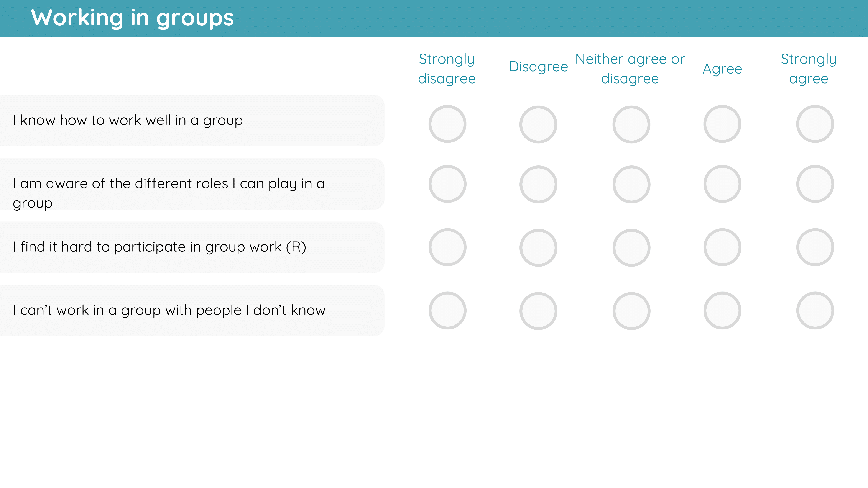Screen dimensions: 868x488
Task: Select Agree for 'hard to participate' statement
Action: click(x=722, y=247)
